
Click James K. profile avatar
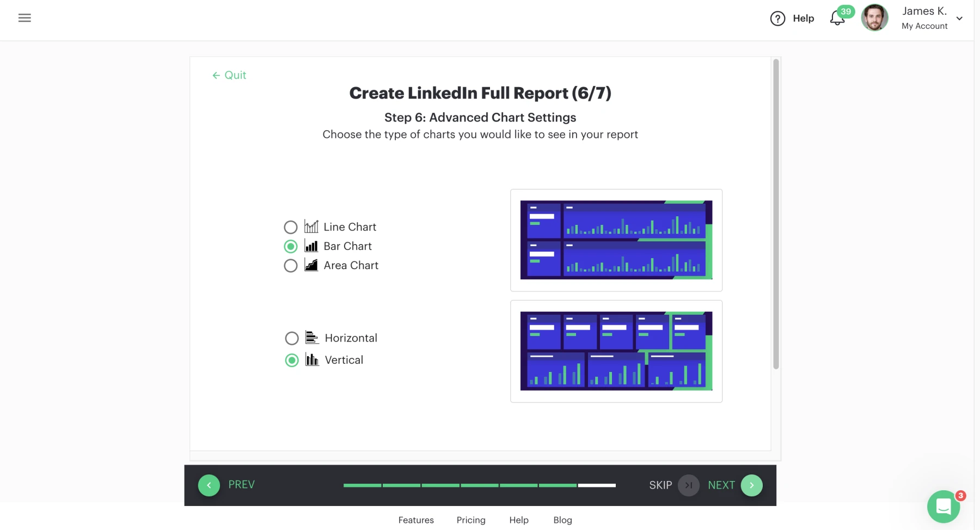tap(874, 18)
